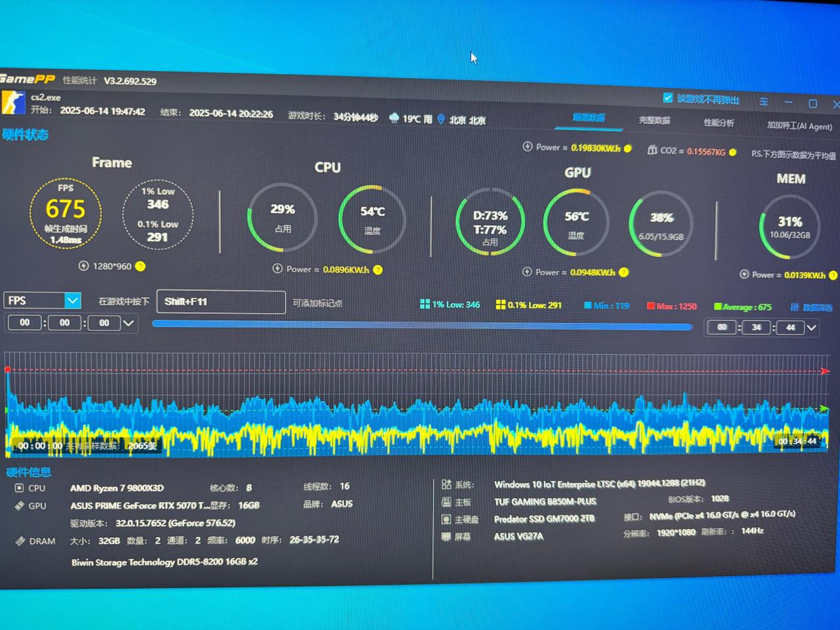This screenshot has height=630, width=840.
Task: Click the red start marker on the chart
Action: [7, 369]
